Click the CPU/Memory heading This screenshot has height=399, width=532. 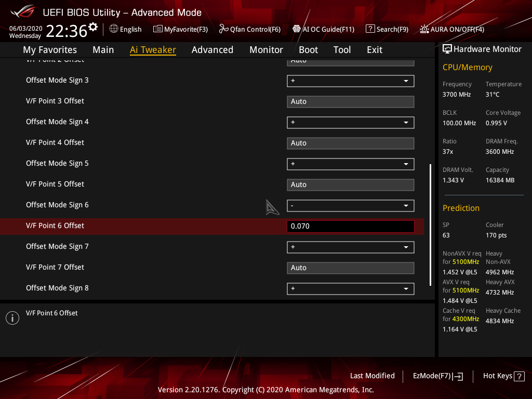pos(467,68)
